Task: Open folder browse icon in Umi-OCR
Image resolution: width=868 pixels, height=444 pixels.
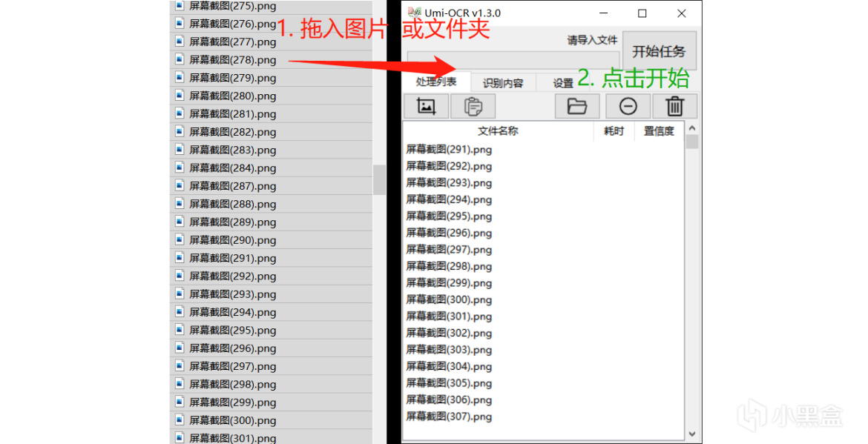Action: coord(577,106)
